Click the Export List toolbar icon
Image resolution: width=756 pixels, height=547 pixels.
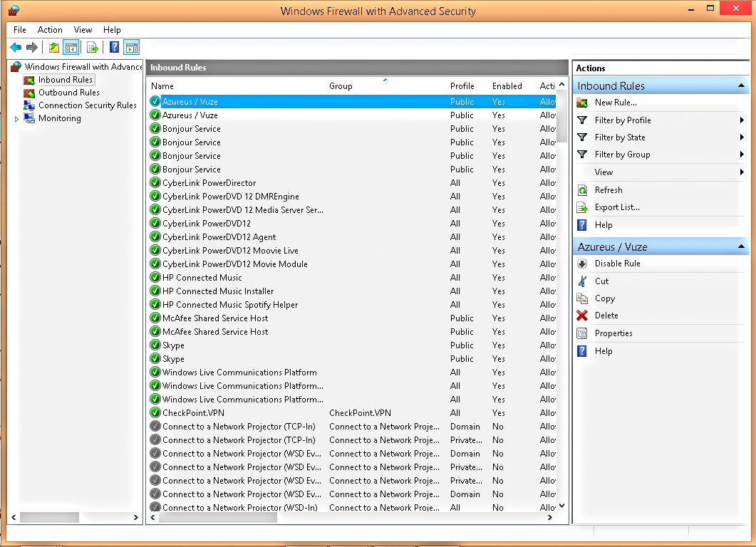coord(92,47)
